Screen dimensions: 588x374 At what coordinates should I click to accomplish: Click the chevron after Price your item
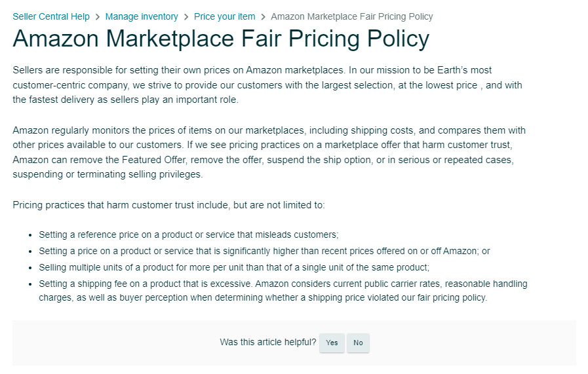(264, 17)
